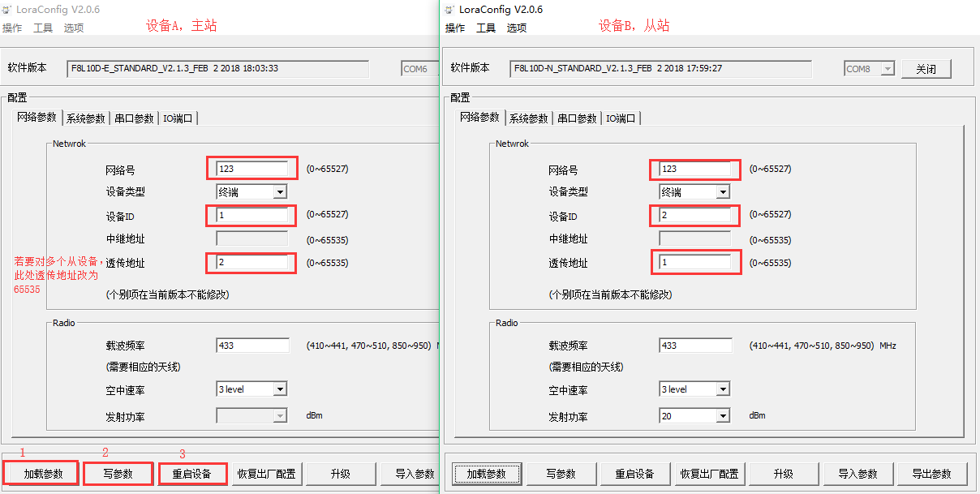Switch to IO端口 tab in Device A window
This screenshot has height=494, width=980.
point(178,118)
